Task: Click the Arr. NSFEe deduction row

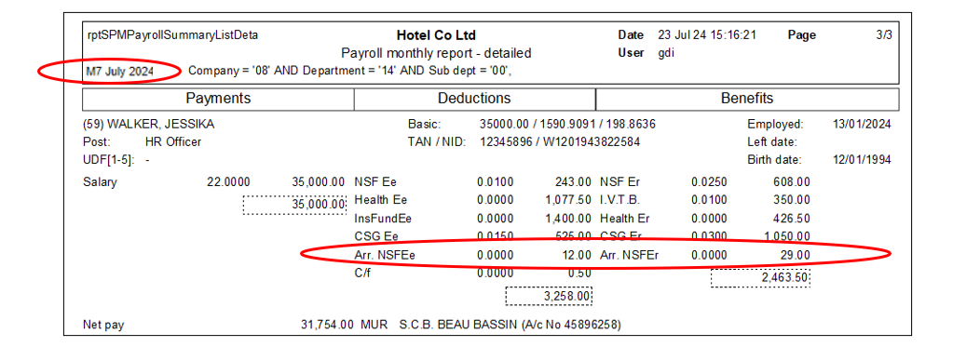Action: (x=472, y=255)
